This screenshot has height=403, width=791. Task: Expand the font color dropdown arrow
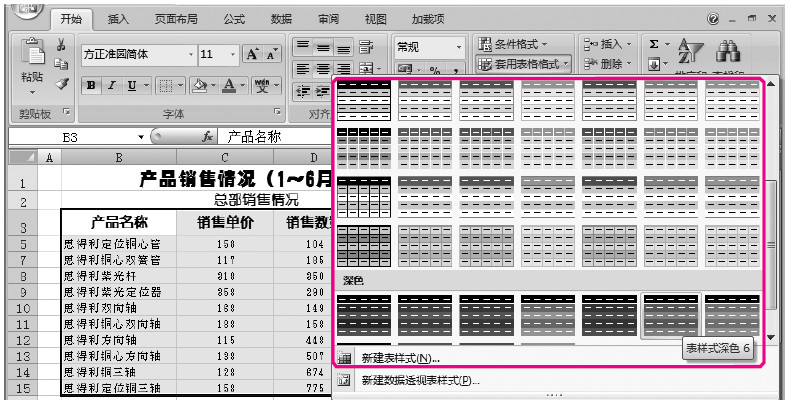click(x=244, y=86)
